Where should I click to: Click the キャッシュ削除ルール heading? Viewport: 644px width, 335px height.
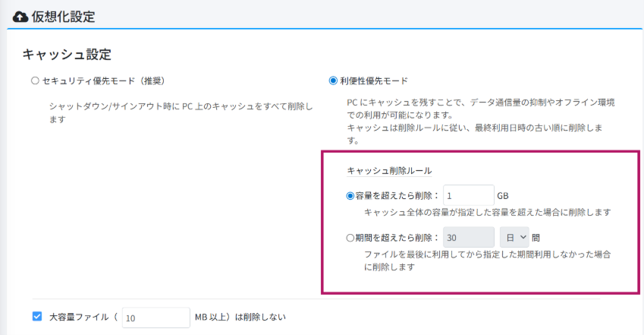[x=389, y=170]
